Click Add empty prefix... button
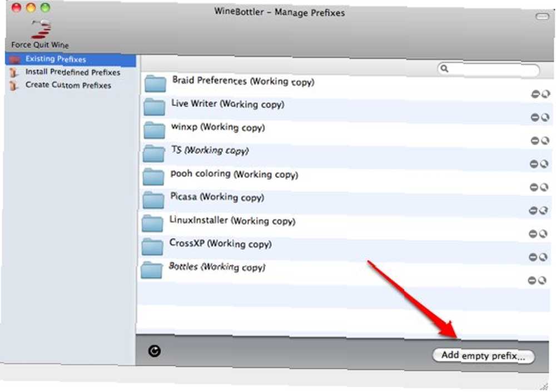The height and width of the screenshot is (392, 556). pyautogui.click(x=483, y=355)
